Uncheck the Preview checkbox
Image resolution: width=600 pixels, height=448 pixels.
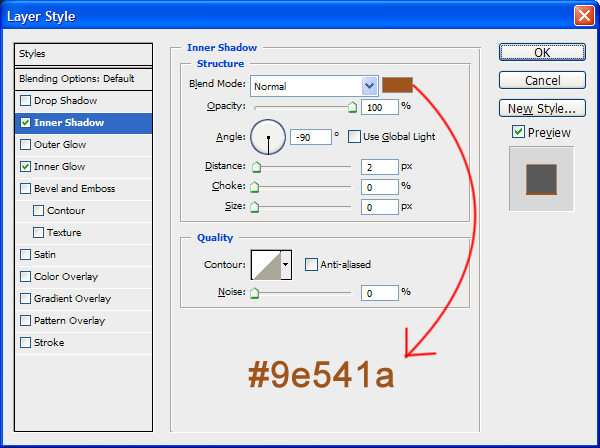click(518, 132)
